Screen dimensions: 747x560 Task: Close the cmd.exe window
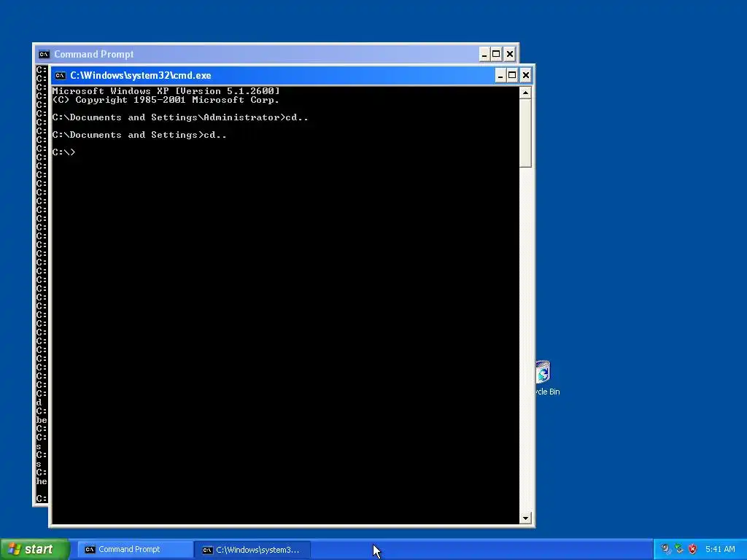tap(525, 75)
